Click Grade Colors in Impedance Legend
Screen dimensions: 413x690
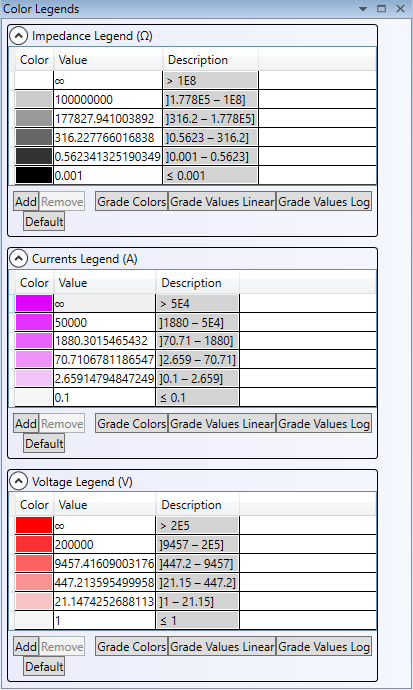point(132,202)
